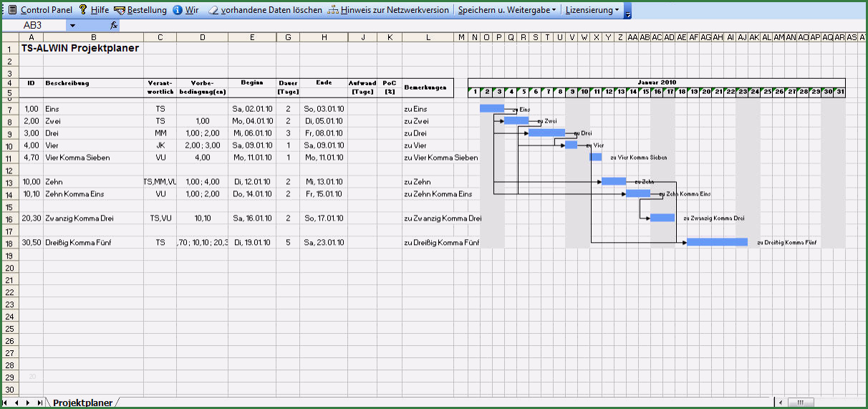The height and width of the screenshot is (409, 868).
Task: Open Bestellung from the toolbar
Action: click(x=120, y=10)
